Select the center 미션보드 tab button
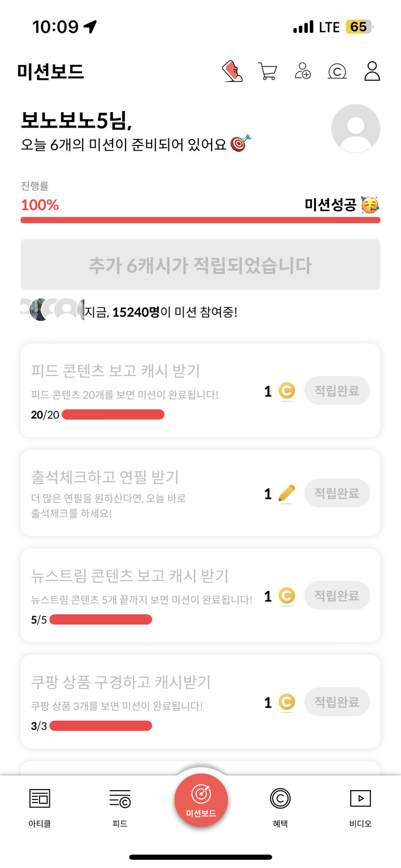Image resolution: width=401 pixels, height=868 pixels. click(201, 800)
